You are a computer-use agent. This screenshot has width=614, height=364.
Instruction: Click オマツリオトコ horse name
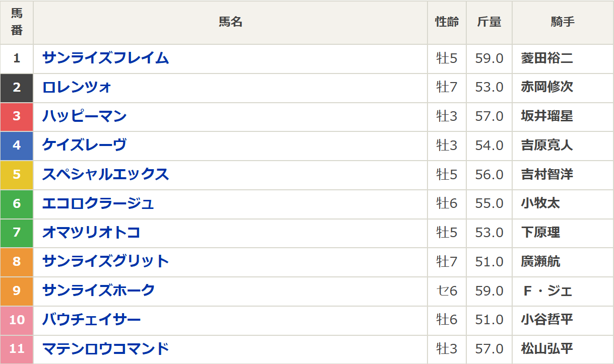(91, 232)
